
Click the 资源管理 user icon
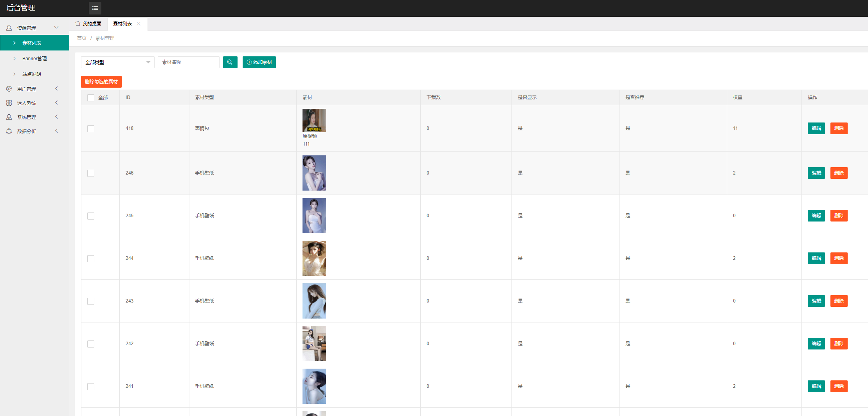tap(9, 28)
